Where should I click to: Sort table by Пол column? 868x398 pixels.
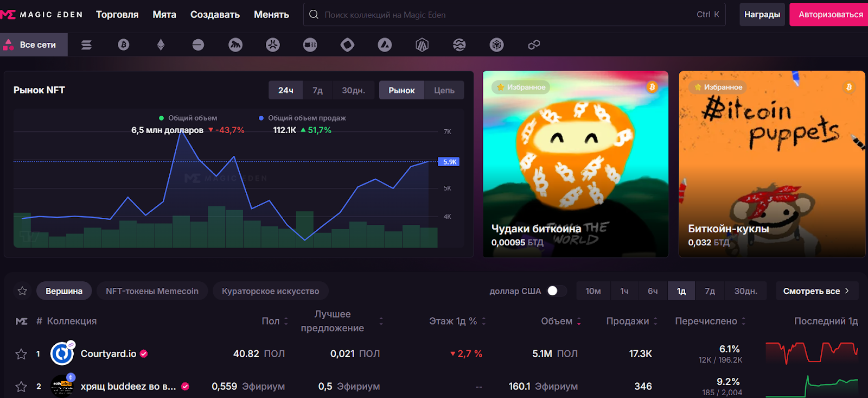tap(275, 321)
